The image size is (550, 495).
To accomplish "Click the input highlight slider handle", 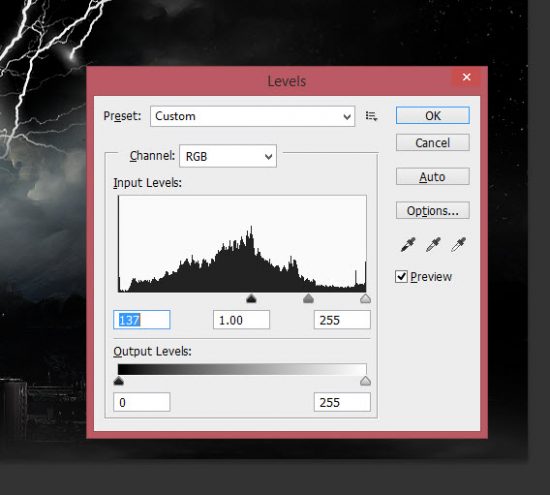I will tap(365, 299).
